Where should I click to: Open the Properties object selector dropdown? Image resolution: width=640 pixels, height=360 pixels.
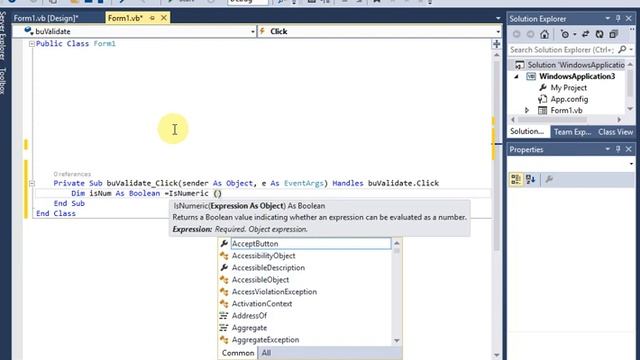[x=631, y=164]
